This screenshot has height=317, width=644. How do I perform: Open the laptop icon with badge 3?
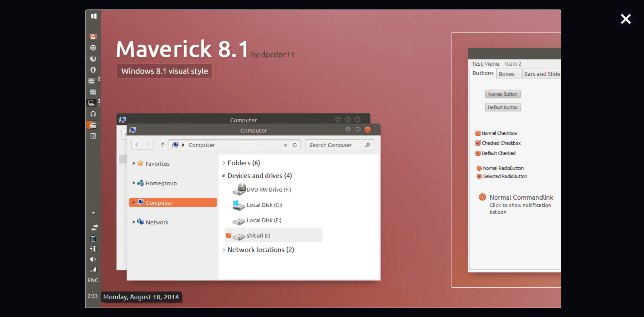click(92, 103)
